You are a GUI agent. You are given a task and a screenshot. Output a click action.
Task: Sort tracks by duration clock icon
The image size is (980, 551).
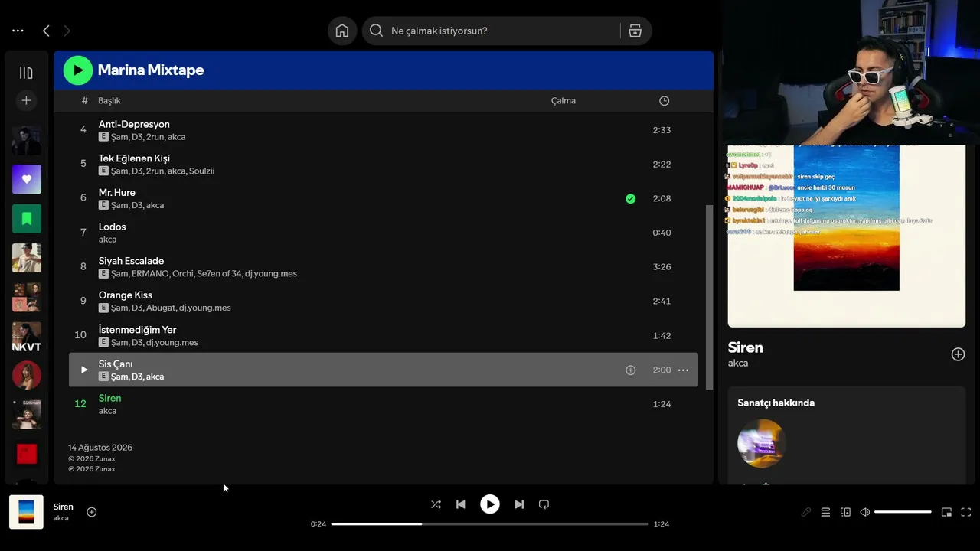(x=664, y=101)
